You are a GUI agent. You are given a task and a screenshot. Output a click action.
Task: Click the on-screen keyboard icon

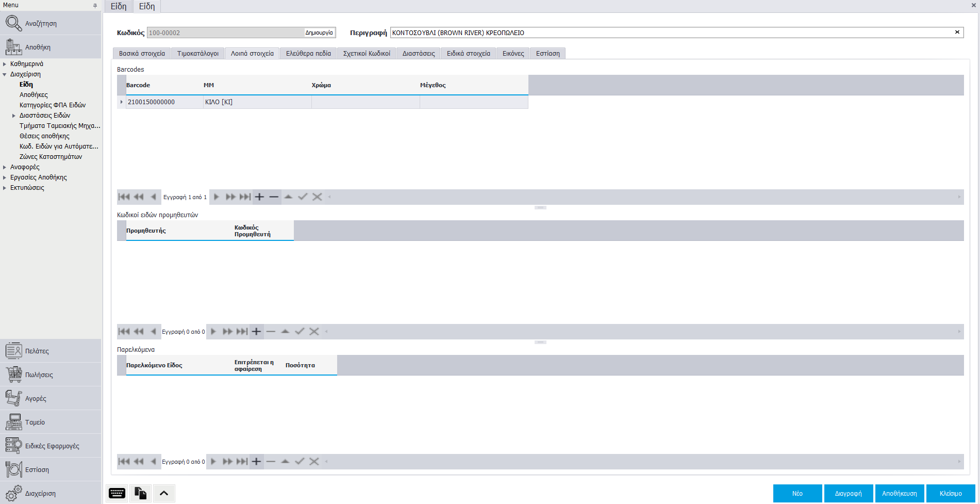click(117, 493)
